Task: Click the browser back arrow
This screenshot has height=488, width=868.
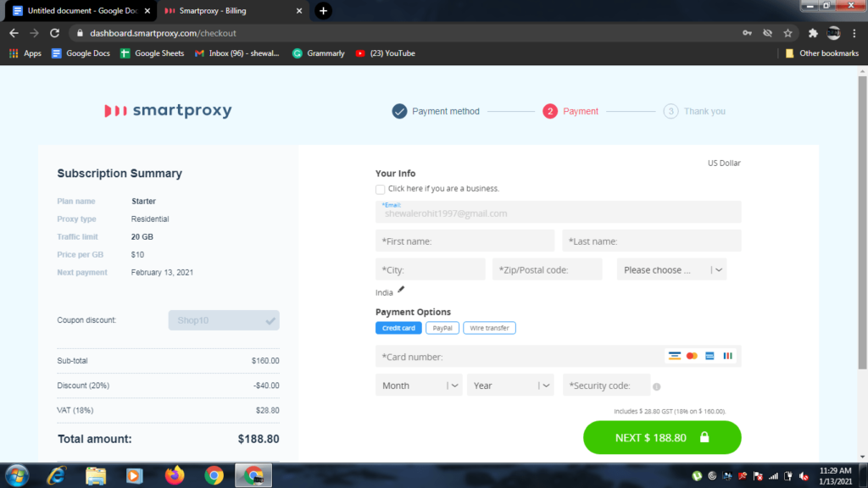Action: 14,33
